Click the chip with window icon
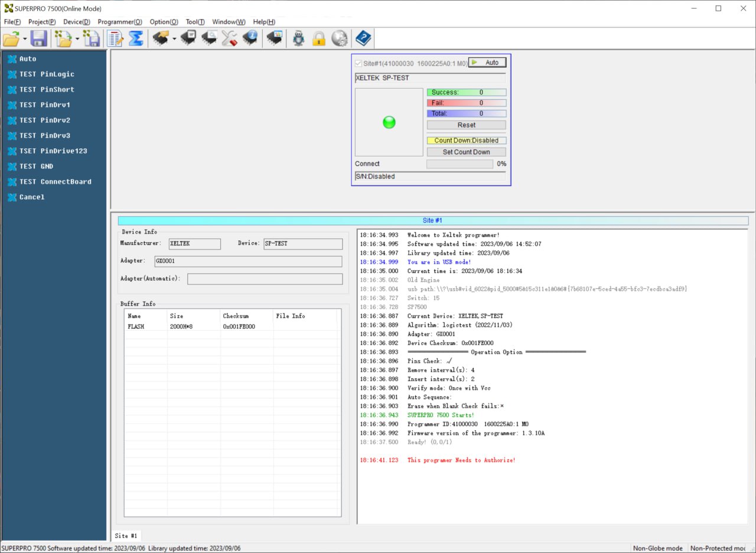756x553 pixels. (188, 39)
